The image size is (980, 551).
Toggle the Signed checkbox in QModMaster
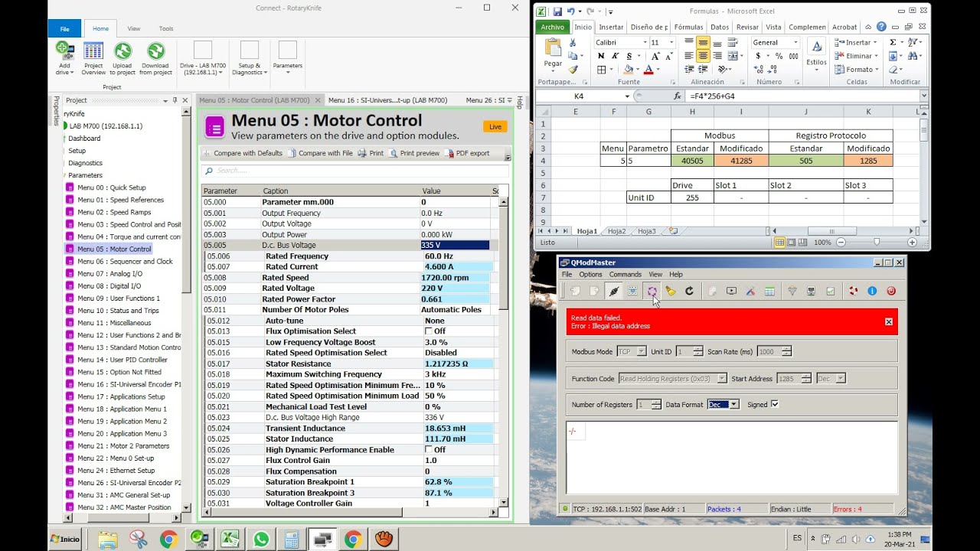(774, 404)
